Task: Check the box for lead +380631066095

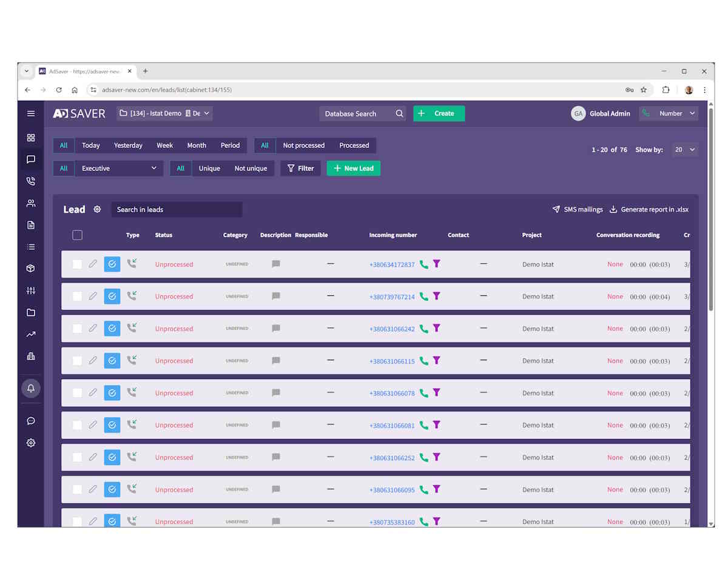Action: click(x=77, y=489)
